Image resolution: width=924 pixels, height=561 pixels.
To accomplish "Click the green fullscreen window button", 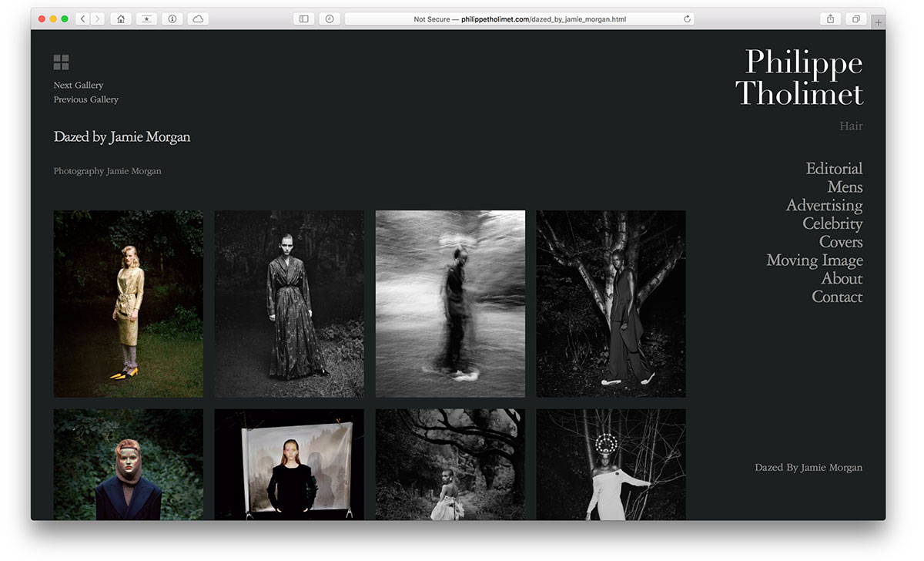I will tap(65, 18).
